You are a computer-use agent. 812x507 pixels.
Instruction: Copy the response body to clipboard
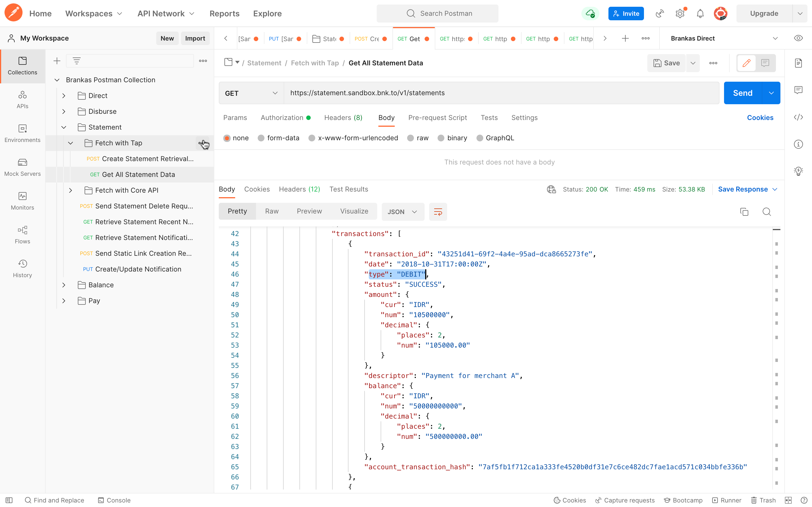point(744,212)
